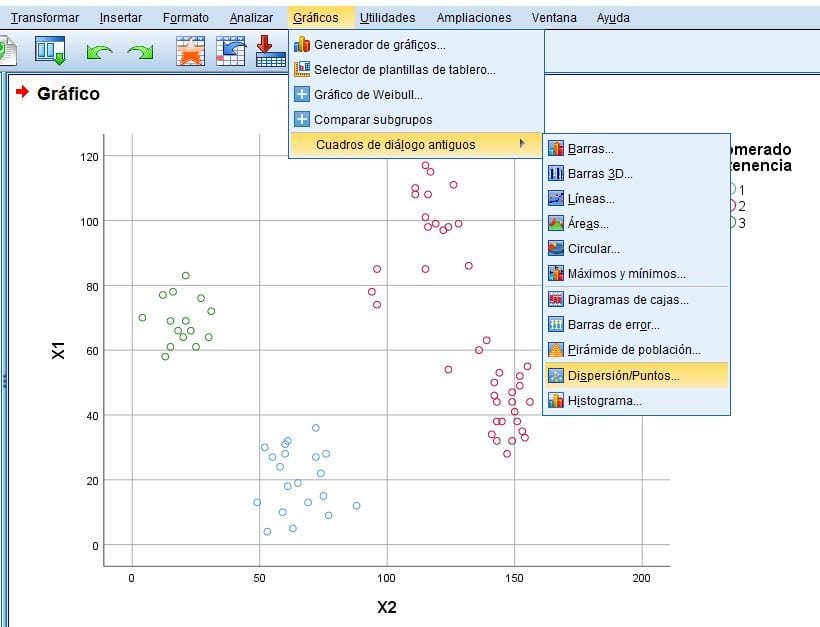Click the green redo arrow
The height and width of the screenshot is (627, 820).
point(141,52)
